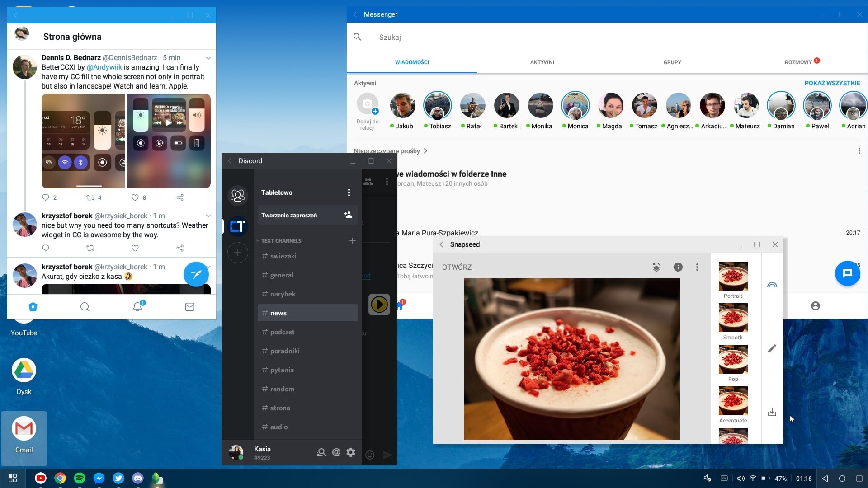
Task: Open Messenger profile icon at bottom
Action: [x=816, y=306]
